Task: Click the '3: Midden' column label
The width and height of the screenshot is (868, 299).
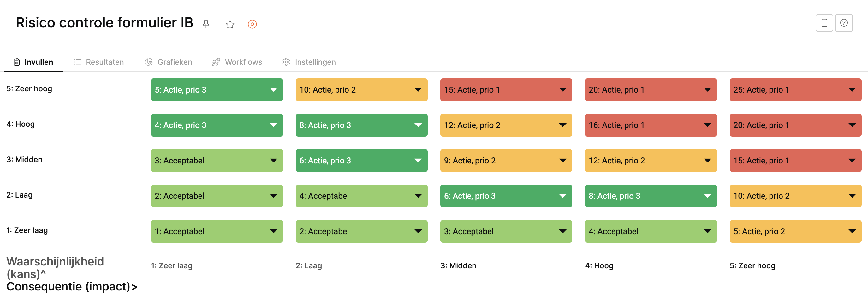Action: pos(458,266)
